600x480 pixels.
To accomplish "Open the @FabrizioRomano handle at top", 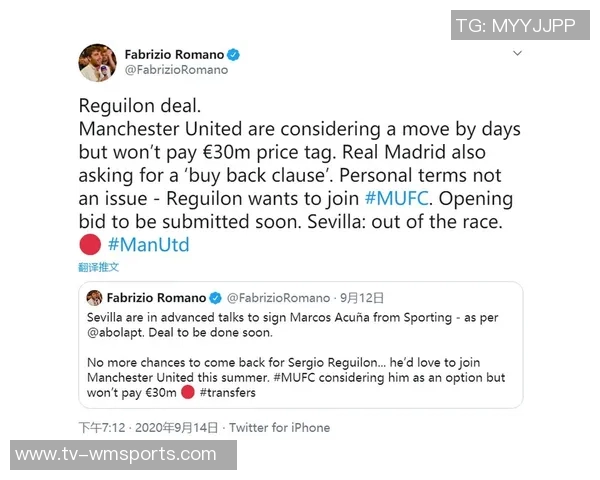I will (x=176, y=70).
